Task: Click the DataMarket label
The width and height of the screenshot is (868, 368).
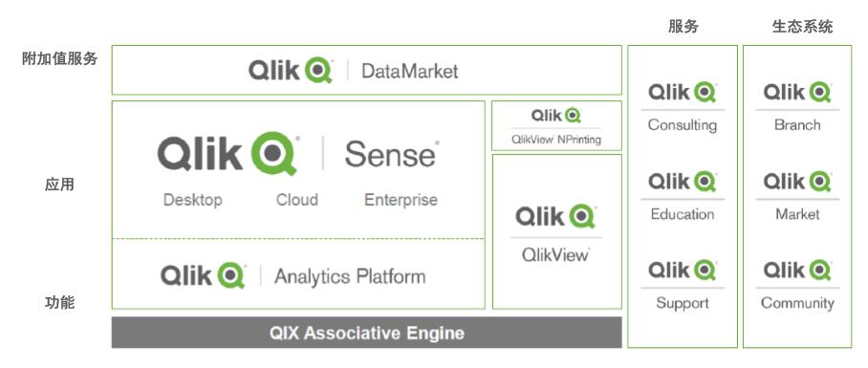Action: 410,72
